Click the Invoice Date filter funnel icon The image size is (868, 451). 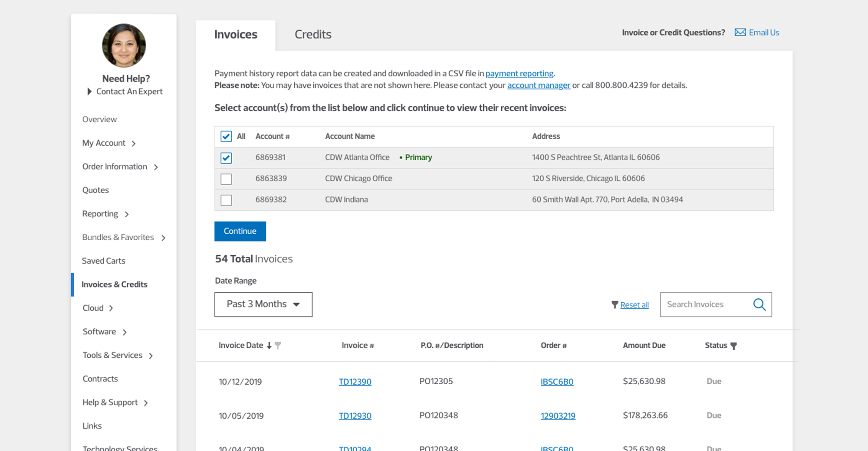point(278,346)
